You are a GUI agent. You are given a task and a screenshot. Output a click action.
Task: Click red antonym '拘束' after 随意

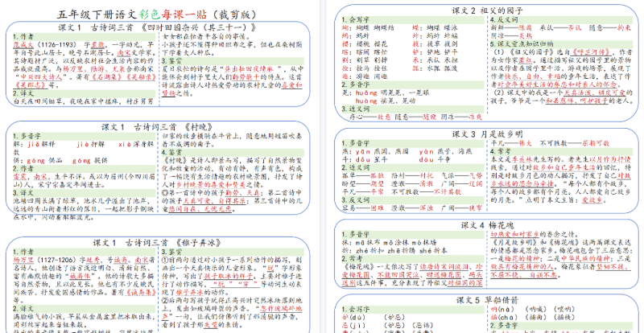point(623,28)
